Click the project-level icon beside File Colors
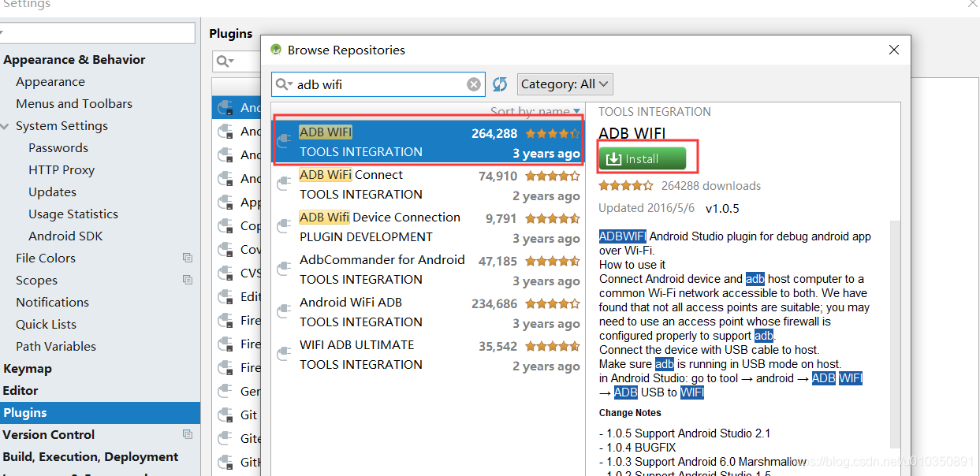This screenshot has height=476, width=980. pyautogui.click(x=188, y=258)
